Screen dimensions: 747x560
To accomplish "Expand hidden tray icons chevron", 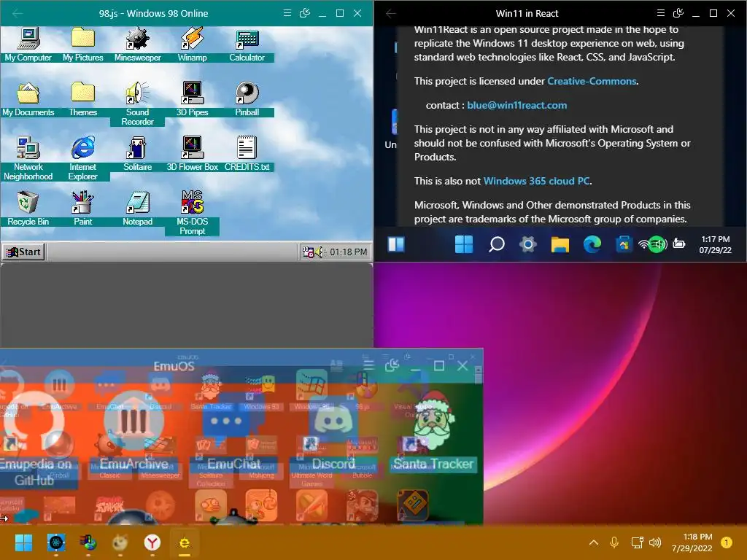I will coord(594,542).
